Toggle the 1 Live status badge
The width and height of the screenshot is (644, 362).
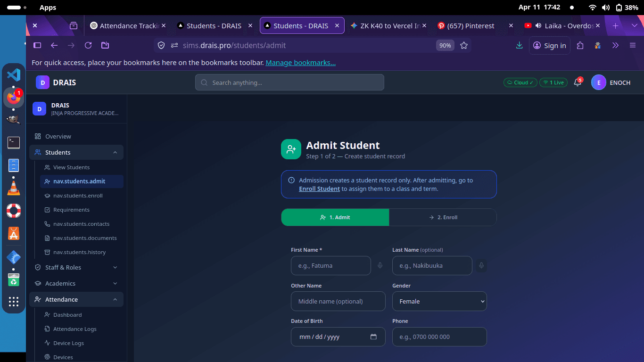click(553, 82)
